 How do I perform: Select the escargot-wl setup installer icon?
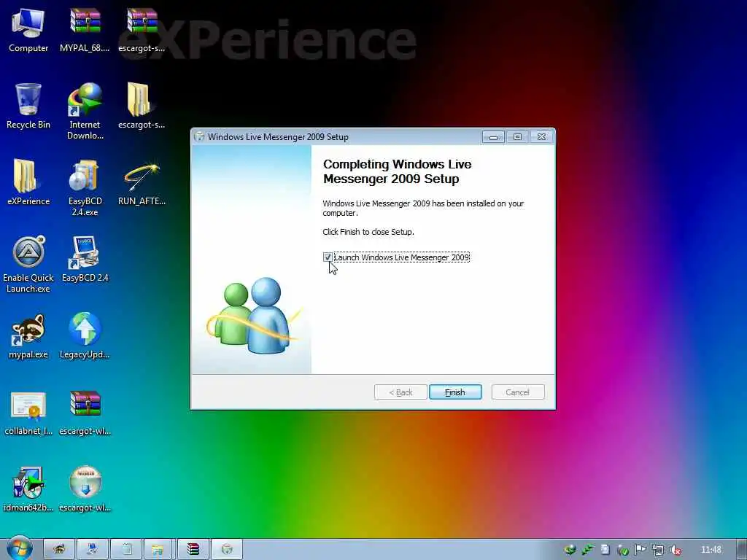(85, 489)
